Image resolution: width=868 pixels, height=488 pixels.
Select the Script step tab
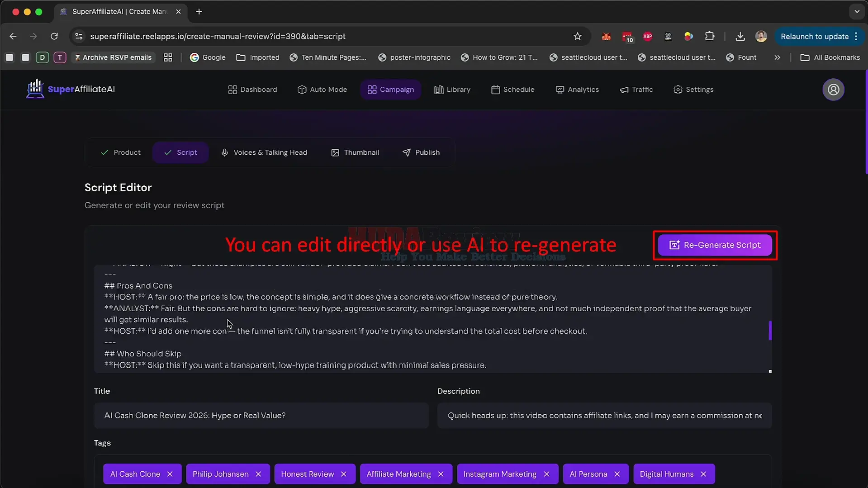click(x=180, y=152)
